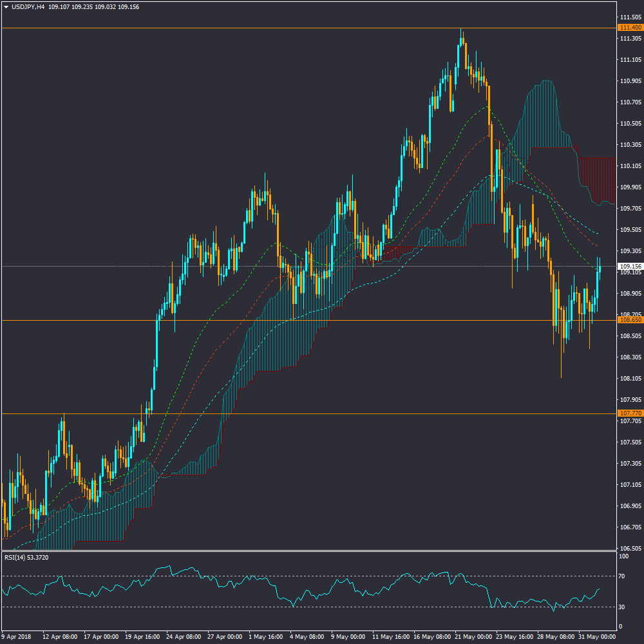This screenshot has width=644, height=644.
Task: Select the 111.400 orange price label
Action: click(629, 28)
